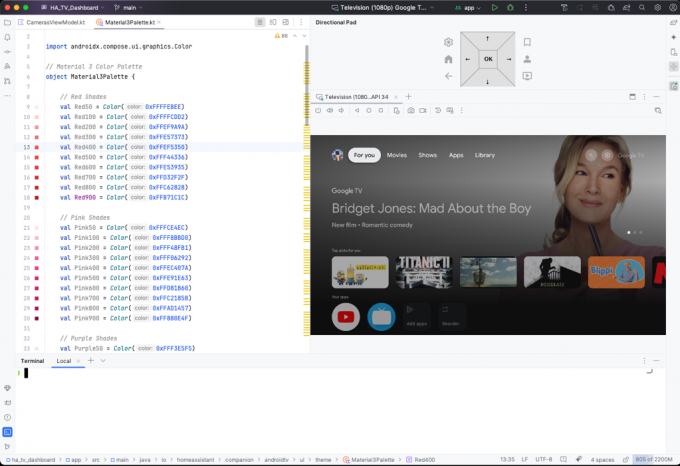Add a new terminal session with plus
The width and height of the screenshot is (680, 466).
tap(91, 360)
